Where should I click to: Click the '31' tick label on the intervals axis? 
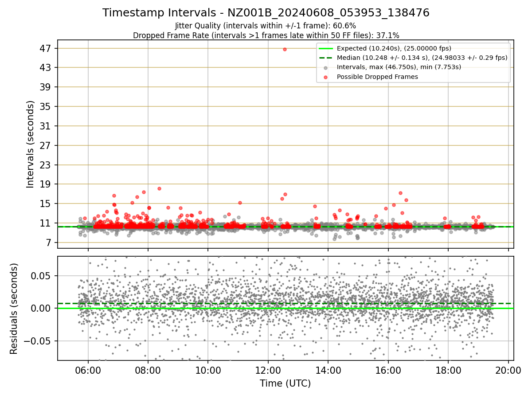(45, 126)
